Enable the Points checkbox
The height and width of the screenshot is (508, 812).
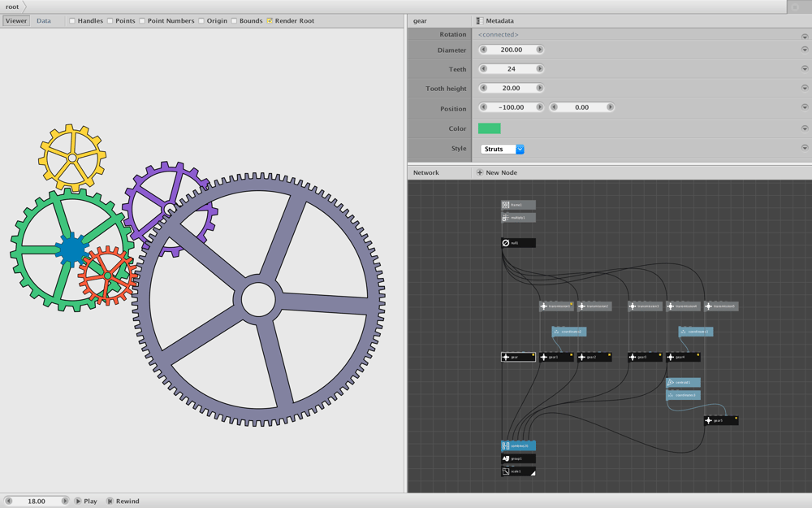pyautogui.click(x=110, y=21)
